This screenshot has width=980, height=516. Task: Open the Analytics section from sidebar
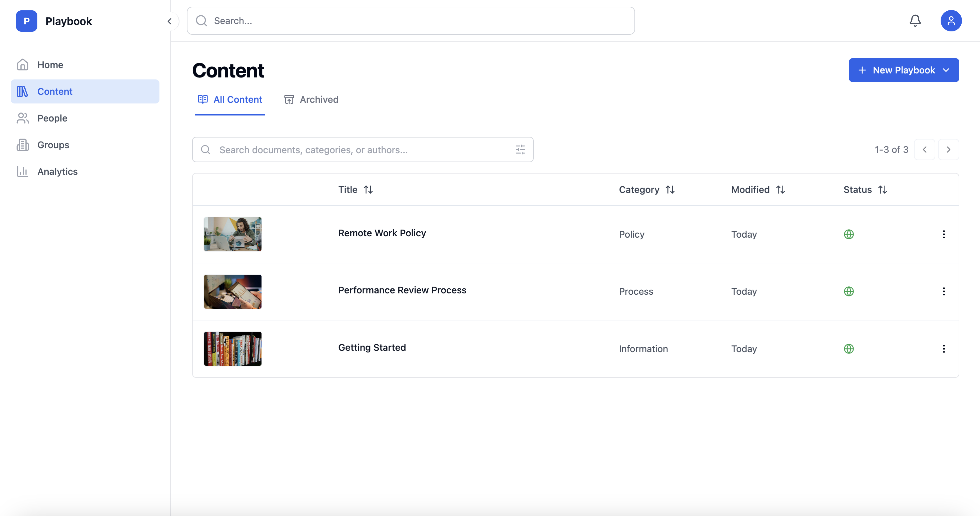(x=58, y=171)
